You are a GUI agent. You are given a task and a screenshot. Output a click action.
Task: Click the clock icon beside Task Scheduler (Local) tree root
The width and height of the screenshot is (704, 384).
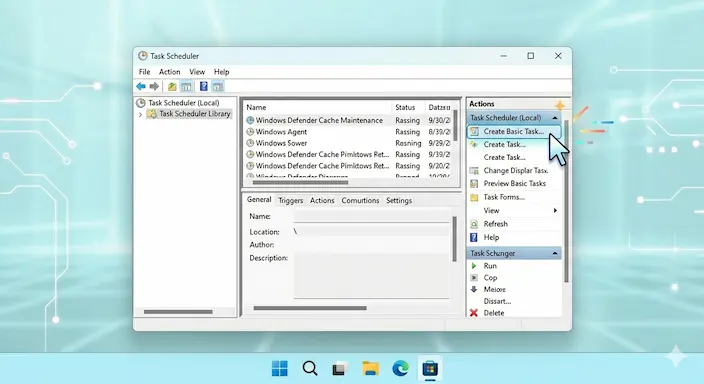pyautogui.click(x=141, y=103)
